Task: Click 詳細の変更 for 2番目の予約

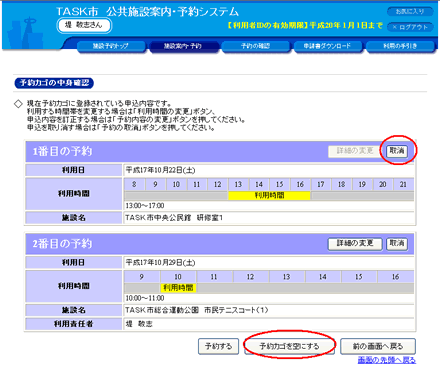Action: pos(355,244)
